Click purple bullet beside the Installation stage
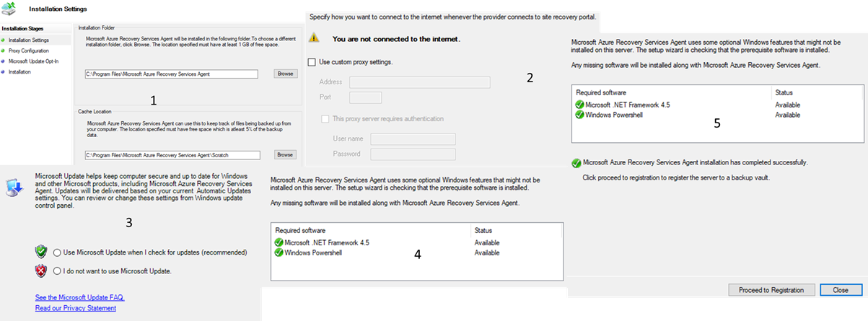 coord(3,72)
